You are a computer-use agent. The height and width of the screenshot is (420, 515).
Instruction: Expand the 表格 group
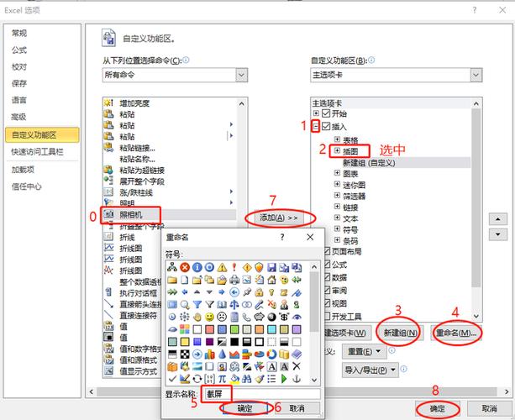pos(337,139)
